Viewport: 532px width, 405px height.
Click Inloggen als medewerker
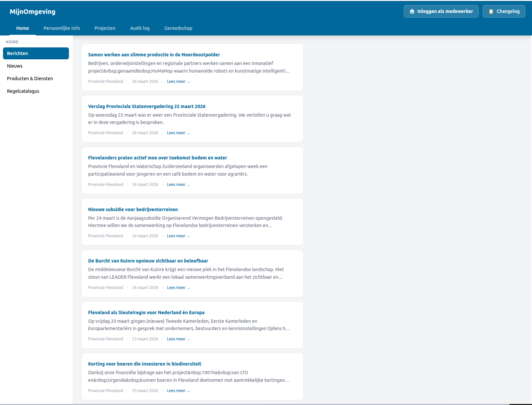tap(441, 11)
